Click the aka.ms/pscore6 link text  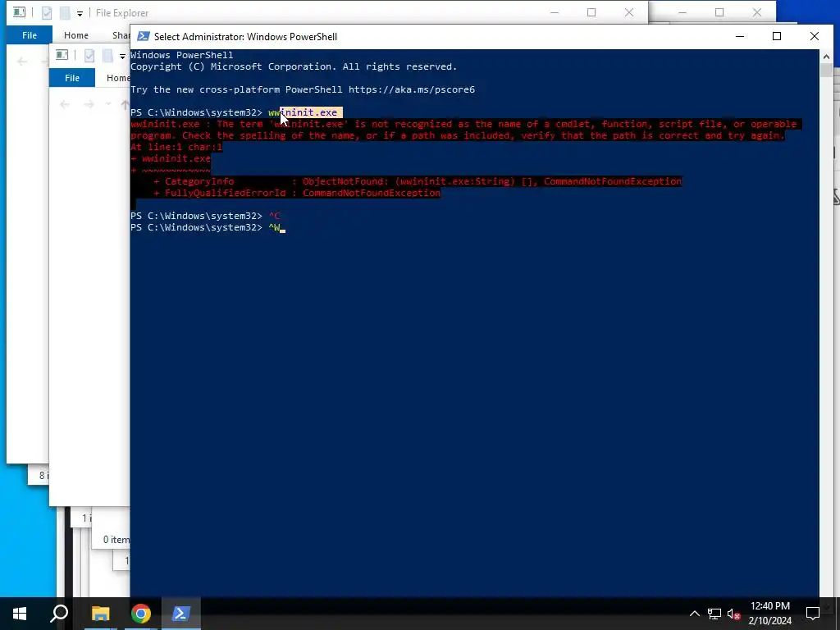click(x=412, y=89)
